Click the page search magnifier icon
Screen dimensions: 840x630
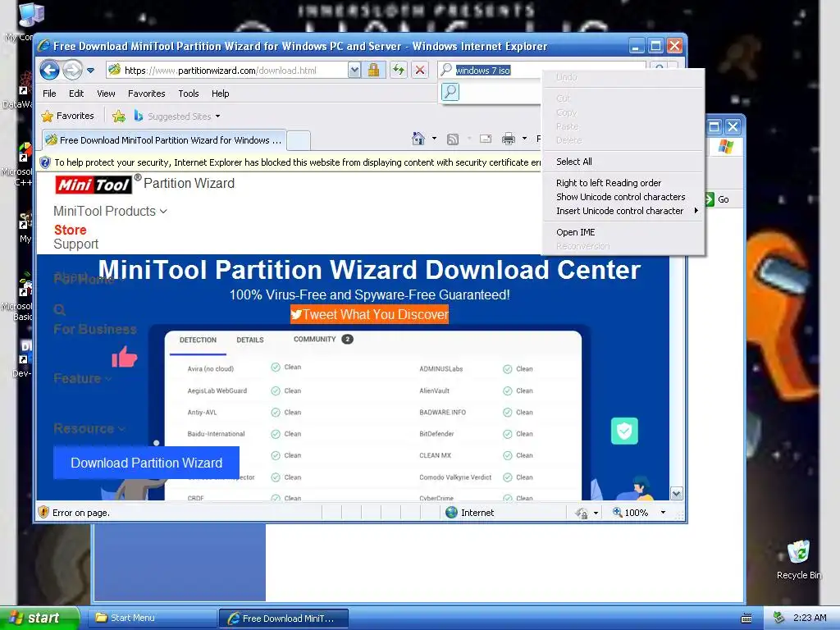coord(59,309)
